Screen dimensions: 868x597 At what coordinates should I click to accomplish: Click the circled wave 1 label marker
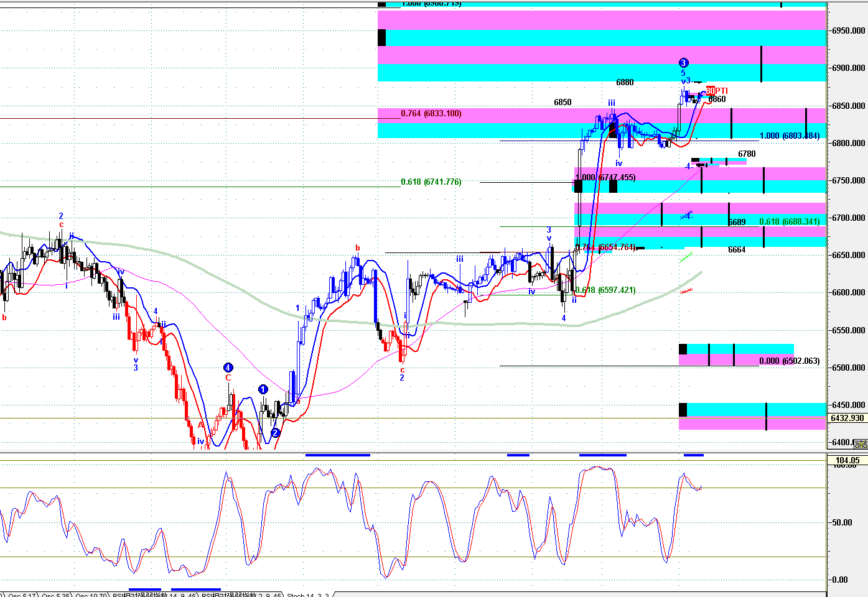(x=263, y=390)
